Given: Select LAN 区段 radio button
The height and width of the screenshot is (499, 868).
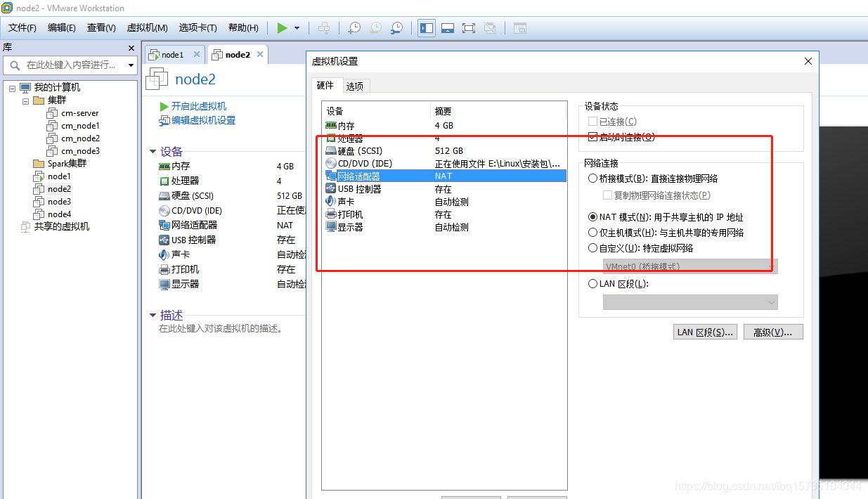Looking at the screenshot, I should click(593, 284).
